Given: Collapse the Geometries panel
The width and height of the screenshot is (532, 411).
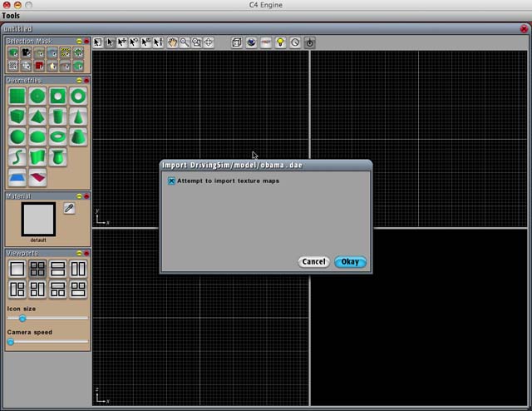Looking at the screenshot, I should point(78,81).
